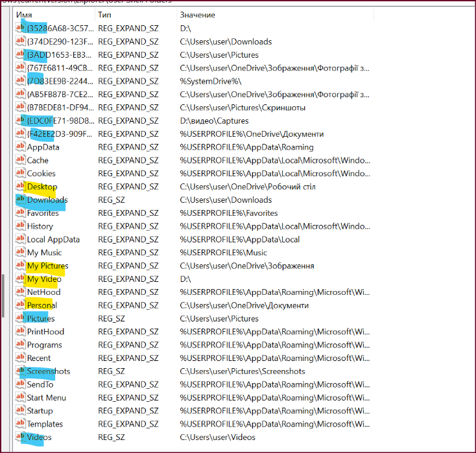Viewport: 476px width, 453px height.
Task: Click the %USERPROFILE%\AppData\Local data
Action: (240, 239)
